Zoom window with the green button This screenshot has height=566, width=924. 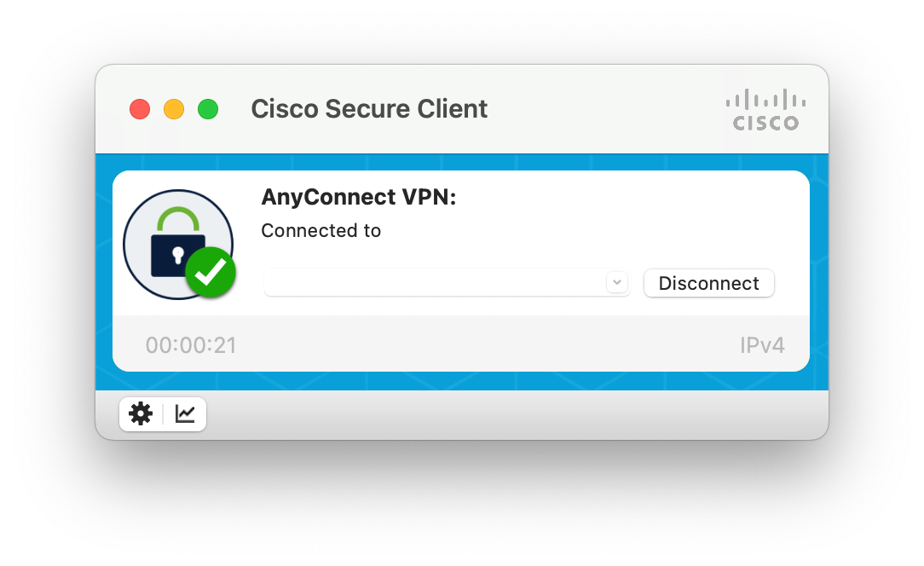(x=208, y=109)
